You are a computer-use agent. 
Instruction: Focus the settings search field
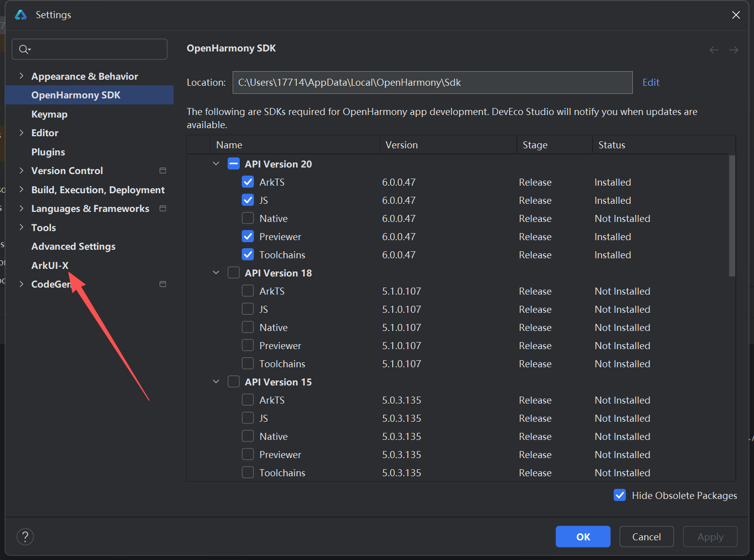click(x=89, y=49)
